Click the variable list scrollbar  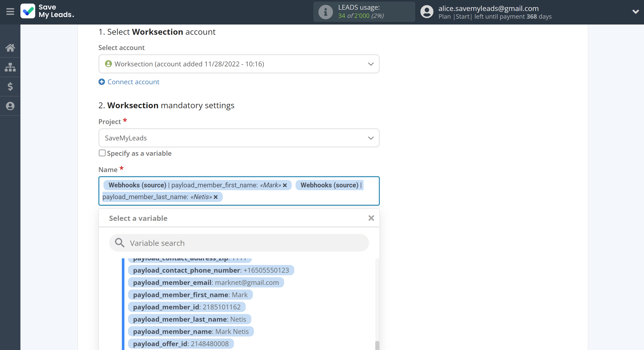tap(377, 345)
